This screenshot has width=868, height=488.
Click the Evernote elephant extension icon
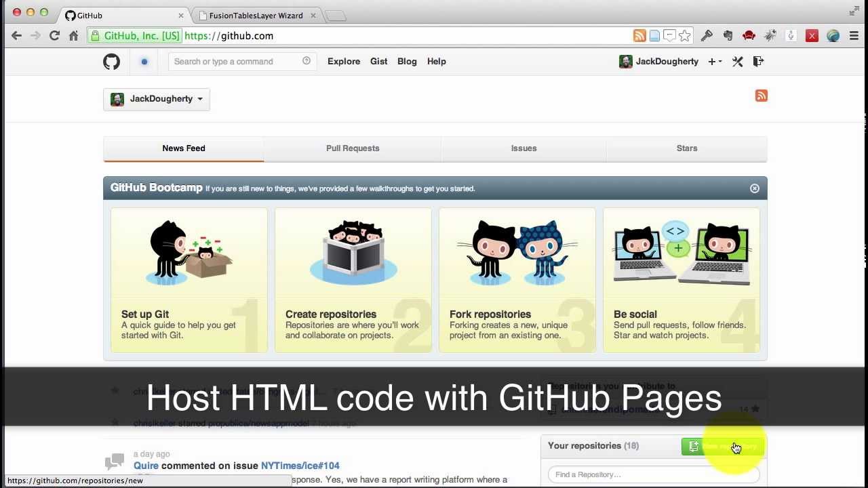(728, 36)
